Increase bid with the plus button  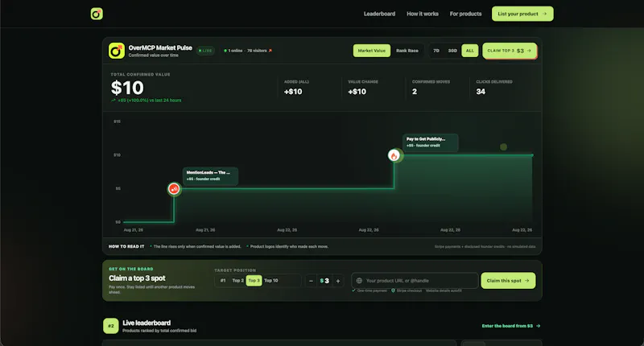pyautogui.click(x=338, y=281)
